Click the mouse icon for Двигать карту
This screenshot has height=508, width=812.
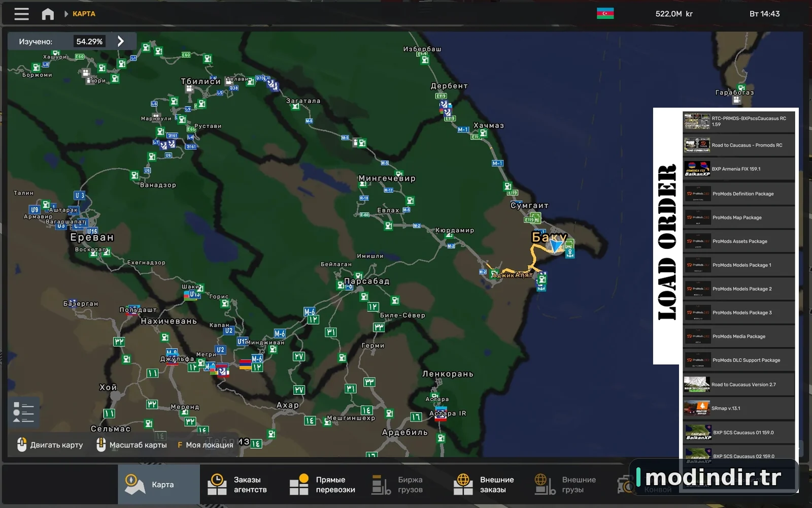coord(21,444)
